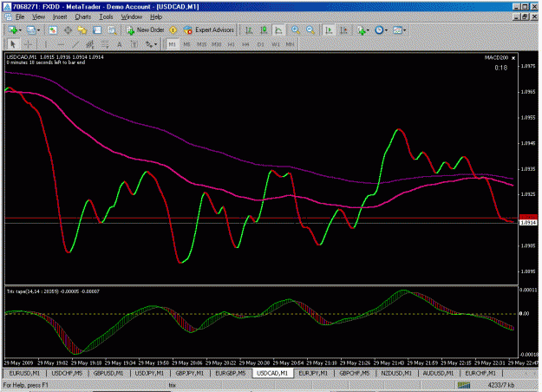The height and width of the screenshot is (392, 542).
Task: Select the MN timeframe button
Action: click(x=290, y=44)
